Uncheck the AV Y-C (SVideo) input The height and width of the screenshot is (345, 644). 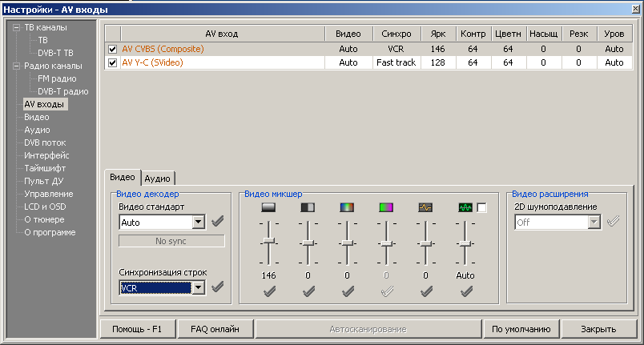113,62
